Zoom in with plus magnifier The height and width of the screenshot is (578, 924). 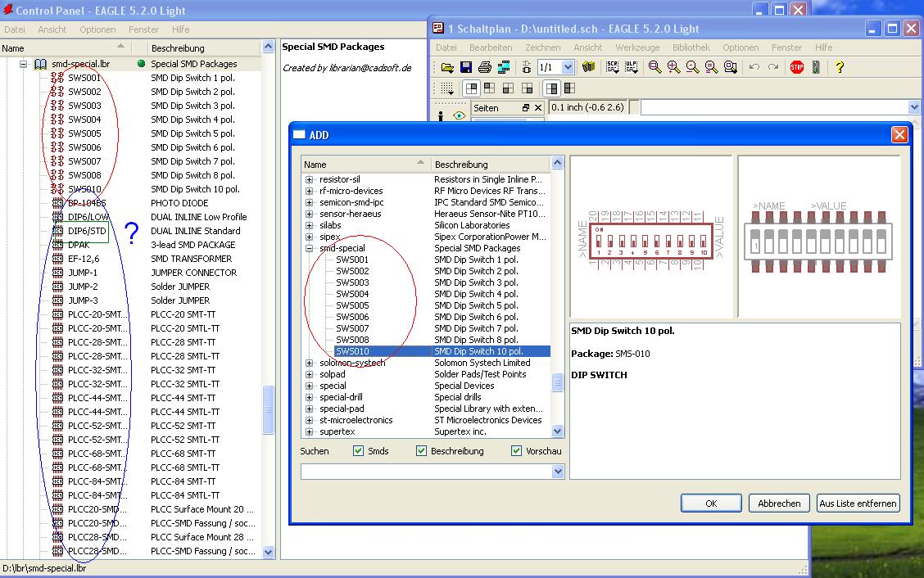coord(673,67)
